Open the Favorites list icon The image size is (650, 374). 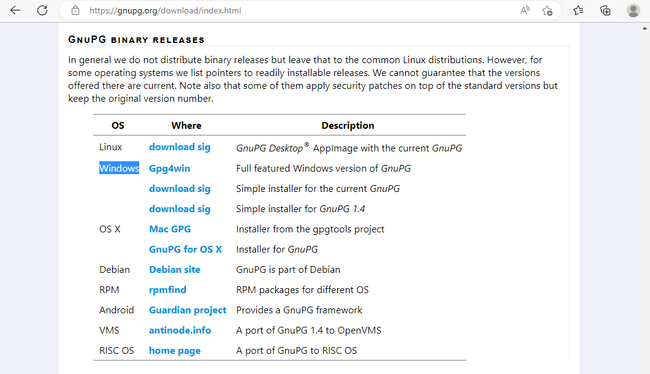[x=578, y=10]
